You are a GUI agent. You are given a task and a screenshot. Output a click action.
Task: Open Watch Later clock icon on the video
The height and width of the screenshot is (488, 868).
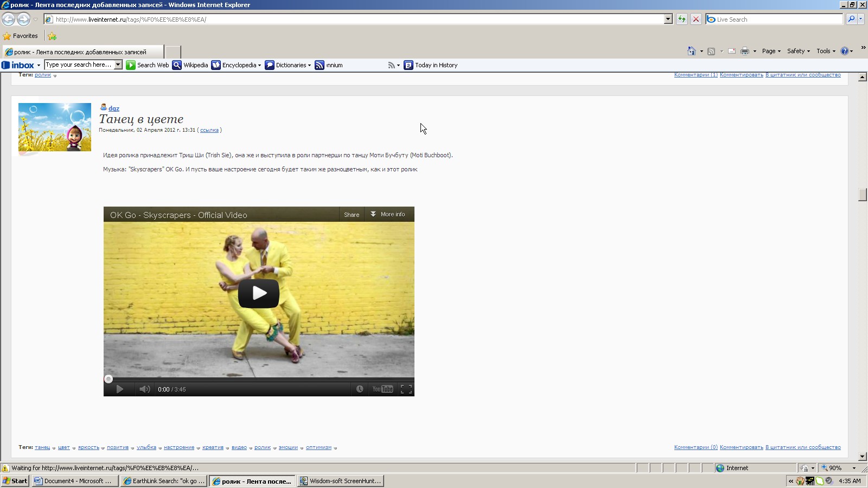click(x=360, y=389)
